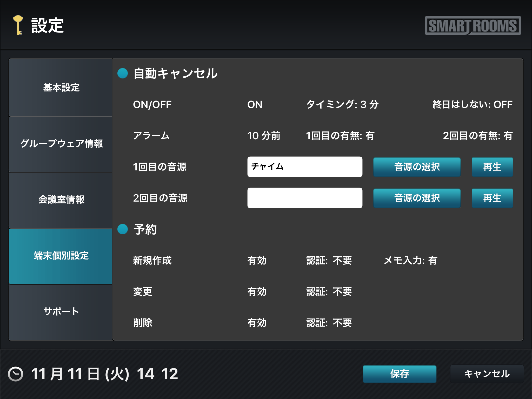
Task: Open the グループウェア情報 tab
Action: point(61,144)
